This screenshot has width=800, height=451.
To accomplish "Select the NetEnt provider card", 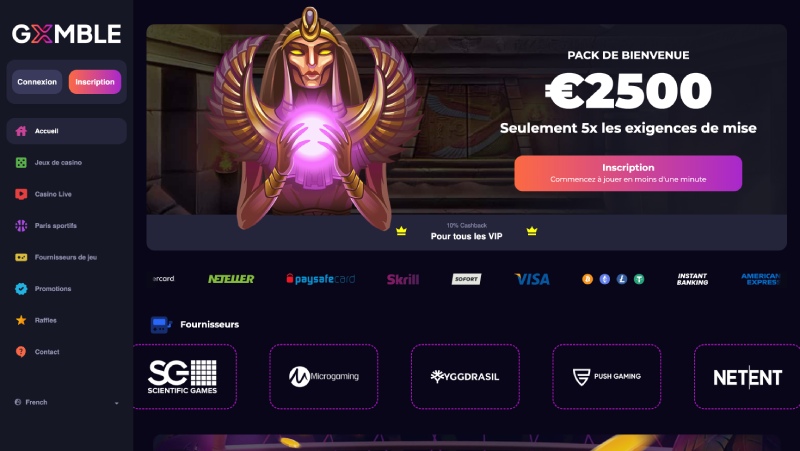I will [747, 377].
